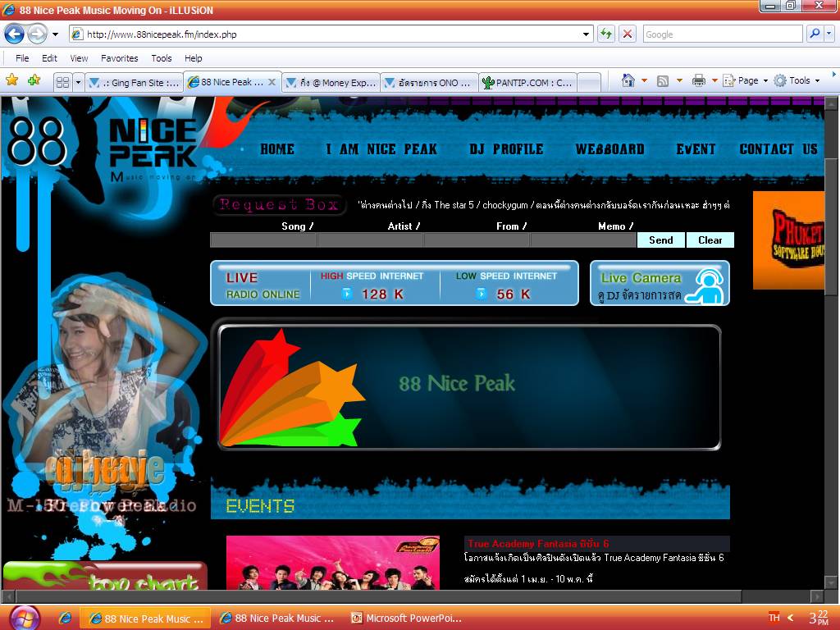Expand the address bar history dropdown

pyautogui.click(x=586, y=34)
